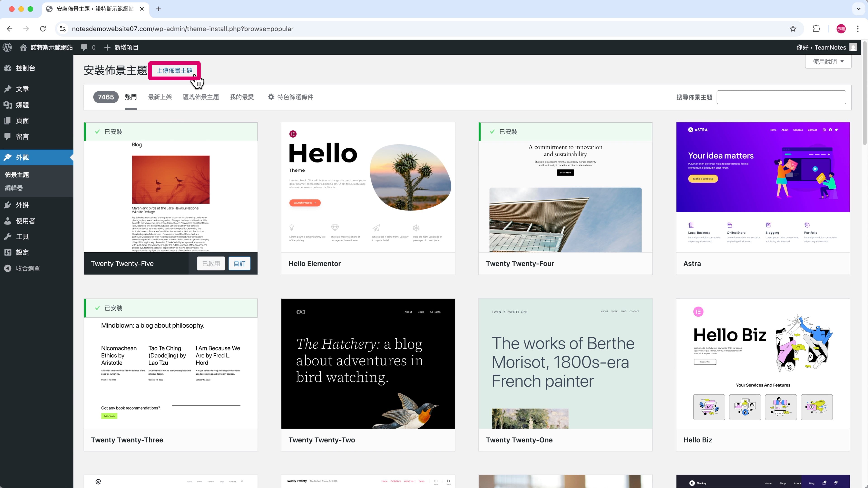This screenshot has width=868, height=488.
Task: Select the Astra theme thumbnail
Action: [762, 187]
